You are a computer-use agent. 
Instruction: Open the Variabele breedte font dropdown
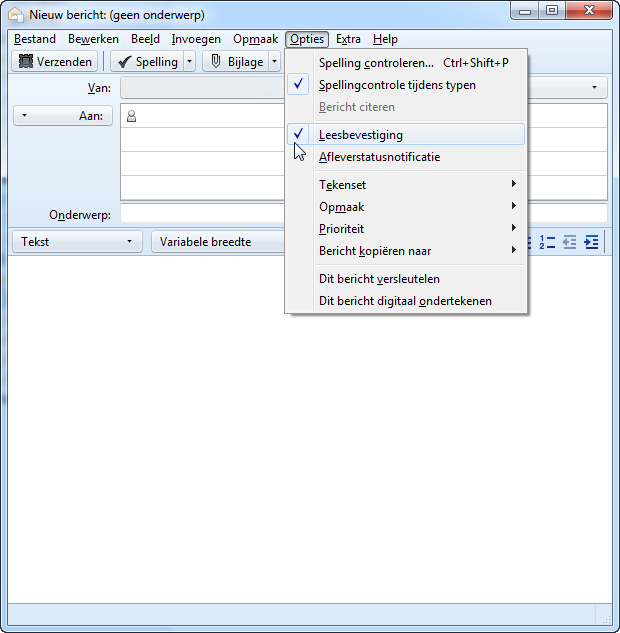point(218,242)
